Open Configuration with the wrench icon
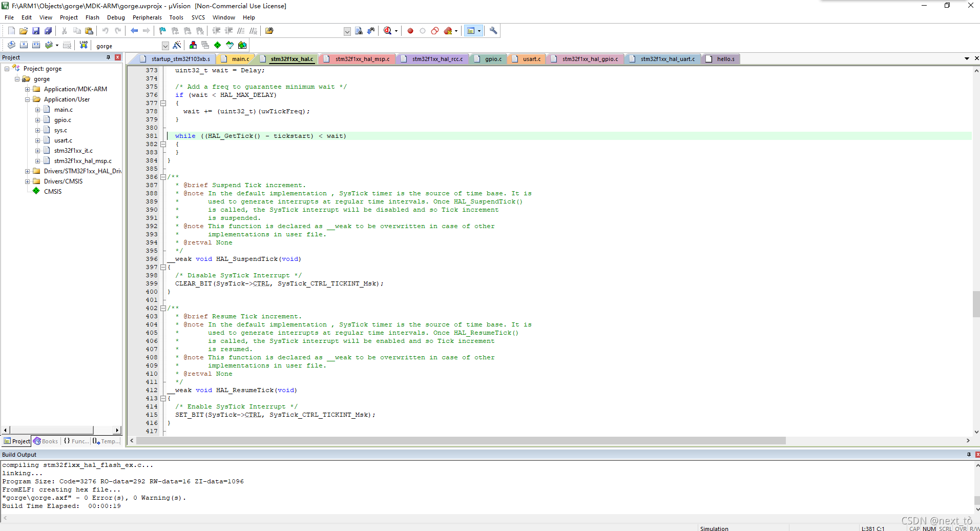Viewport: 980px width, 531px height. [493, 31]
